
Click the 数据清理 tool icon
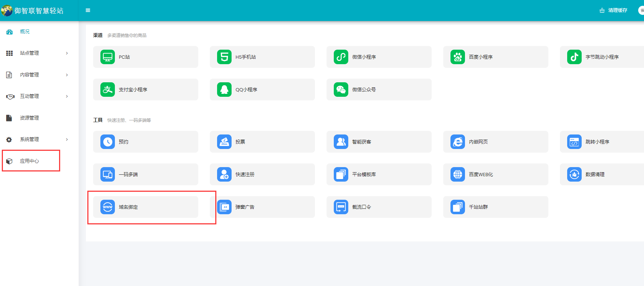574,174
